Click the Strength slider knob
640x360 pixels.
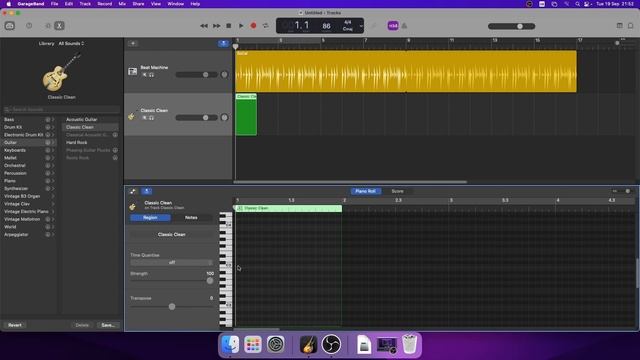(210, 281)
